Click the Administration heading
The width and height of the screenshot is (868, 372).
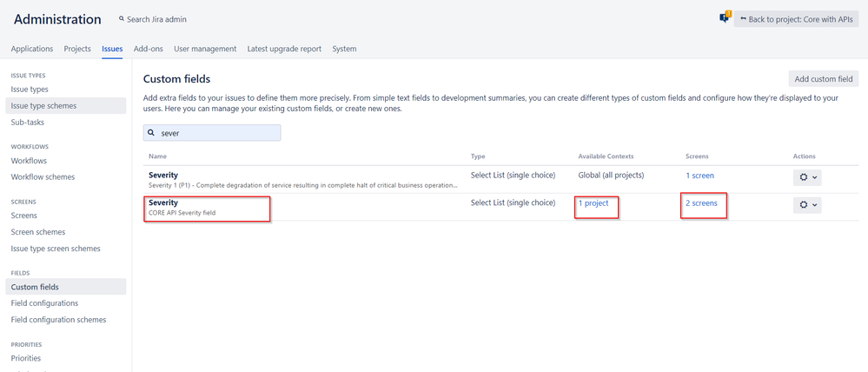tap(57, 19)
